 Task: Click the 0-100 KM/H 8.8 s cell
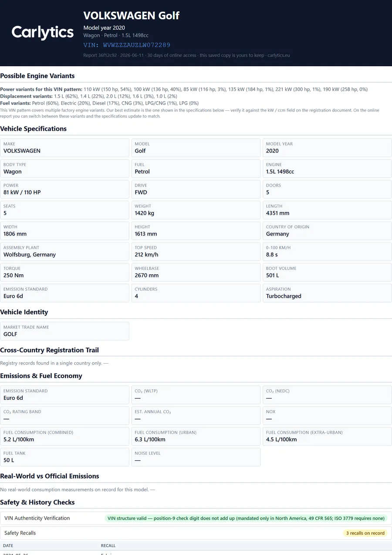327,252
